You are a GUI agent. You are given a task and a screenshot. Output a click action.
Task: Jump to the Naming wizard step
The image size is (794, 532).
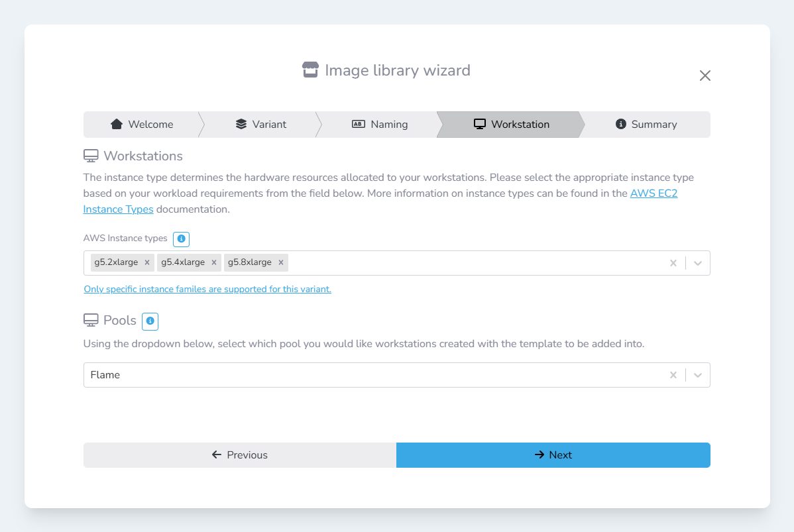tap(379, 125)
